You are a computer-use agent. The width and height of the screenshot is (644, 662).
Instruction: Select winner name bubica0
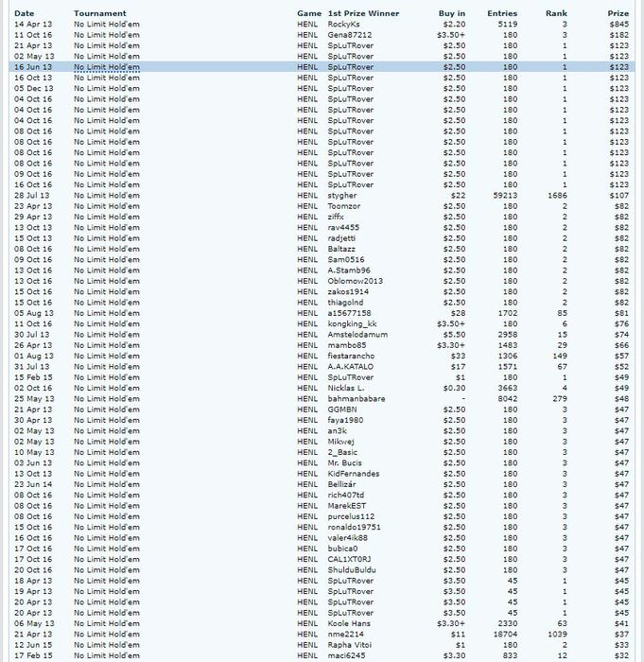[x=342, y=549]
